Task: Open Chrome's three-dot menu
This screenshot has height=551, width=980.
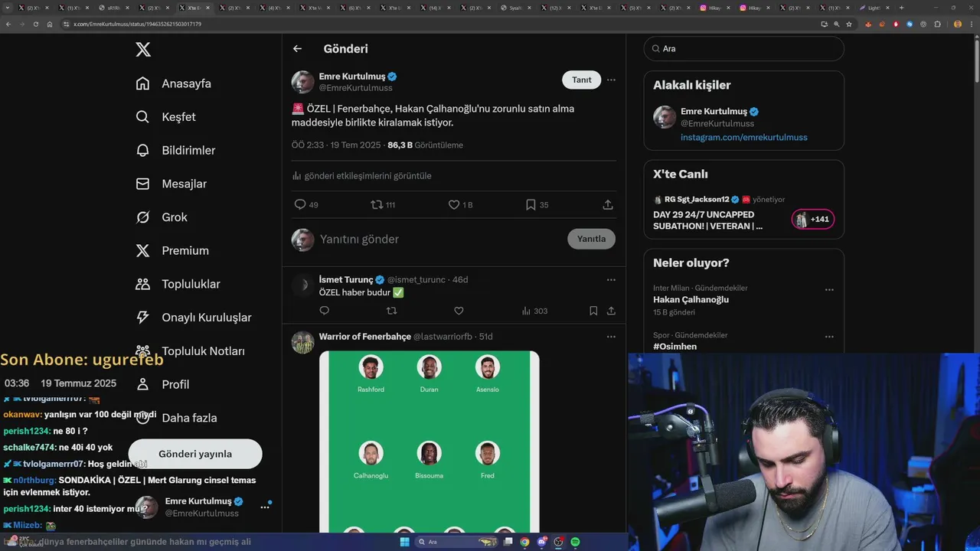Action: point(971,24)
